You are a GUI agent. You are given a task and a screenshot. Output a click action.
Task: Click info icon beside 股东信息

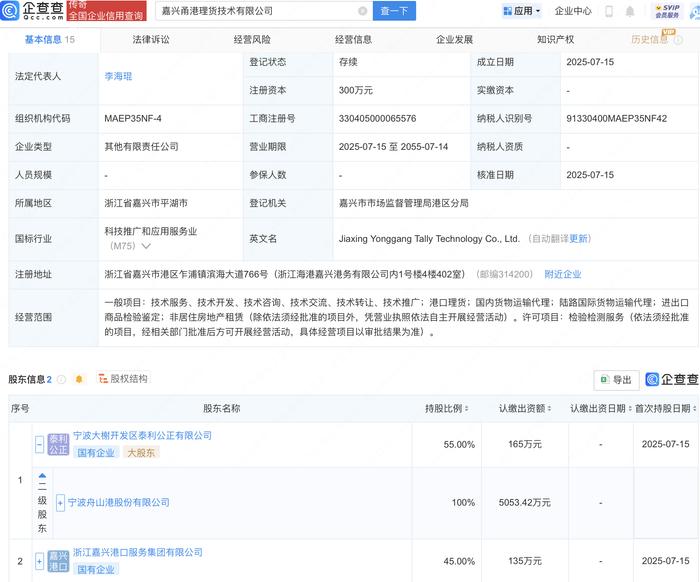click(62, 379)
